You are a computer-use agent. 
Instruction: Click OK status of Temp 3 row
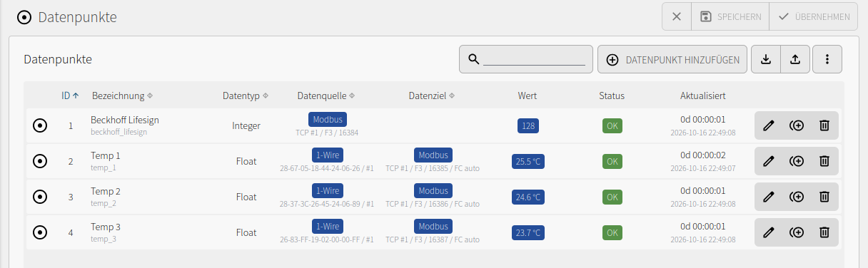coord(612,232)
